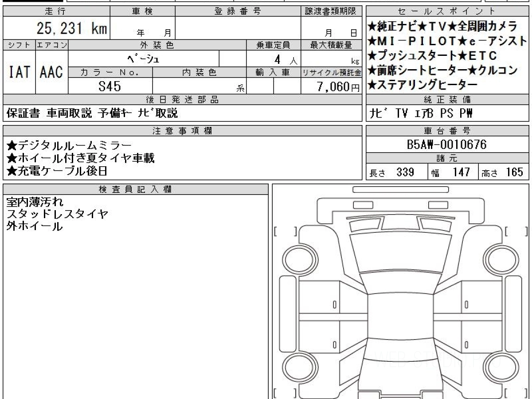Click the word 予備キー
This screenshot has height=399, width=532.
(x=115, y=113)
